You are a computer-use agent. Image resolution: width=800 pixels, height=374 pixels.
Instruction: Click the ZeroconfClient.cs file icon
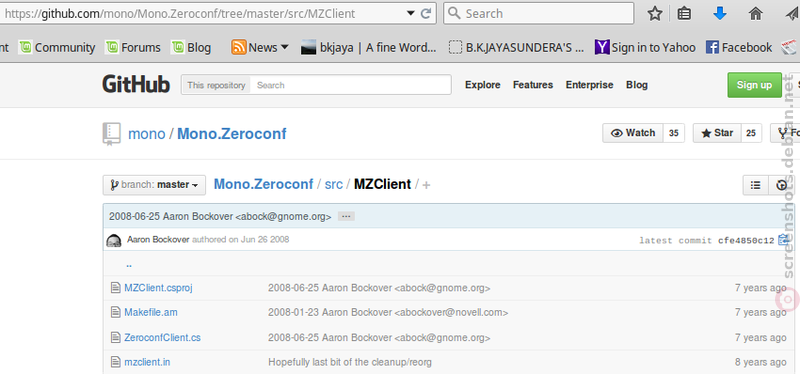coord(115,337)
